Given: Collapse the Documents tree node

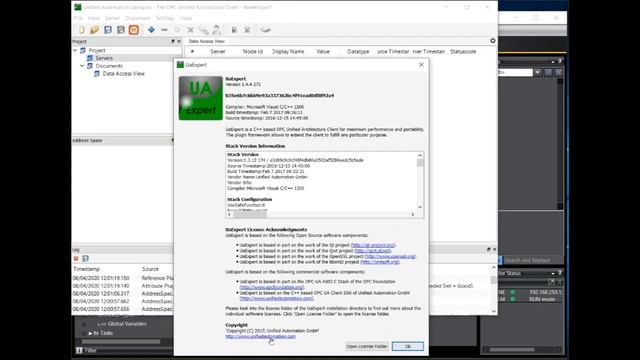Looking at the screenshot, I should (x=82, y=66).
